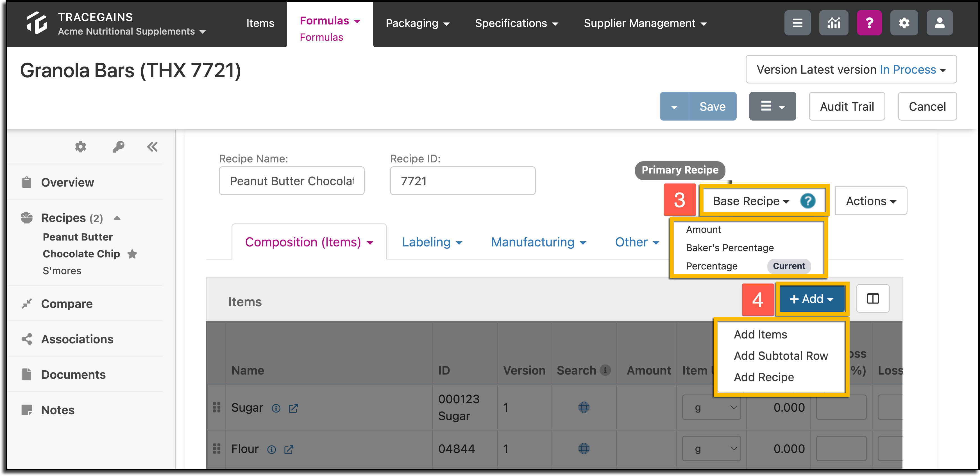The height and width of the screenshot is (476, 980).
Task: Click the primary star beside Chocolate Chip
Action: [x=132, y=254]
